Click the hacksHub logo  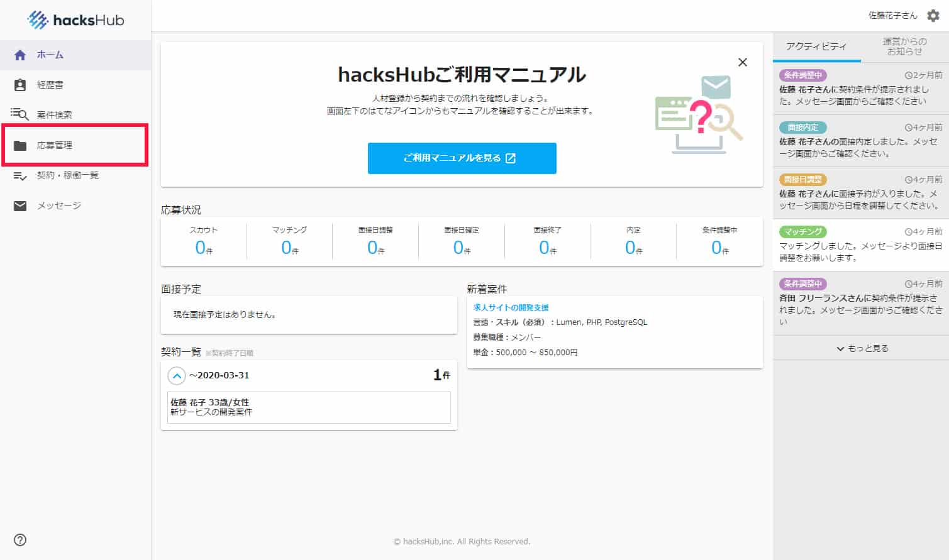click(x=75, y=20)
